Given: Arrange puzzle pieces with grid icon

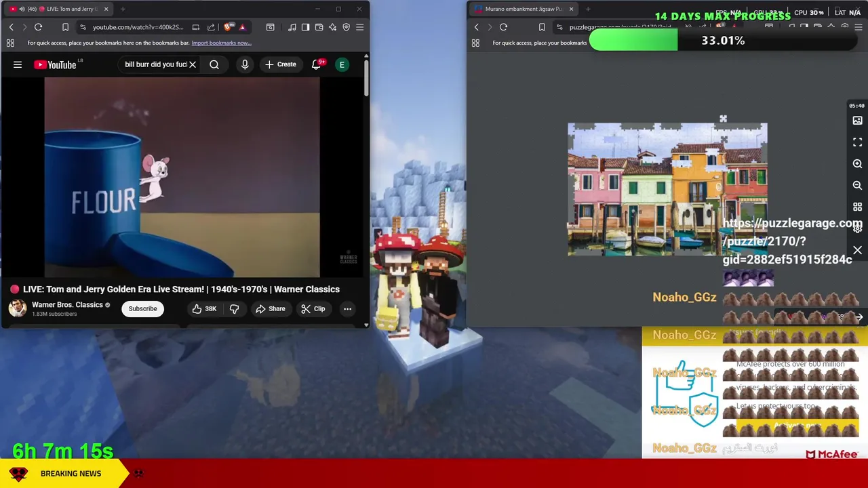Looking at the screenshot, I should (x=857, y=207).
